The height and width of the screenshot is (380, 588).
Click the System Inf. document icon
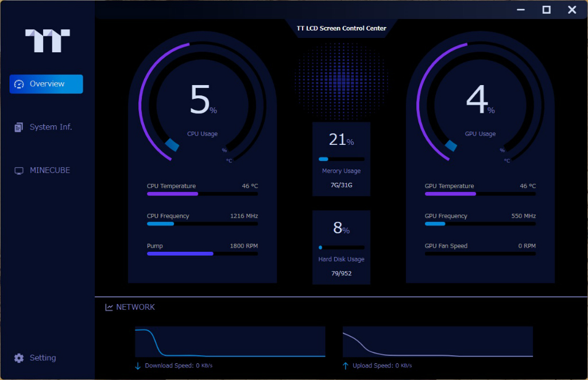pos(19,127)
